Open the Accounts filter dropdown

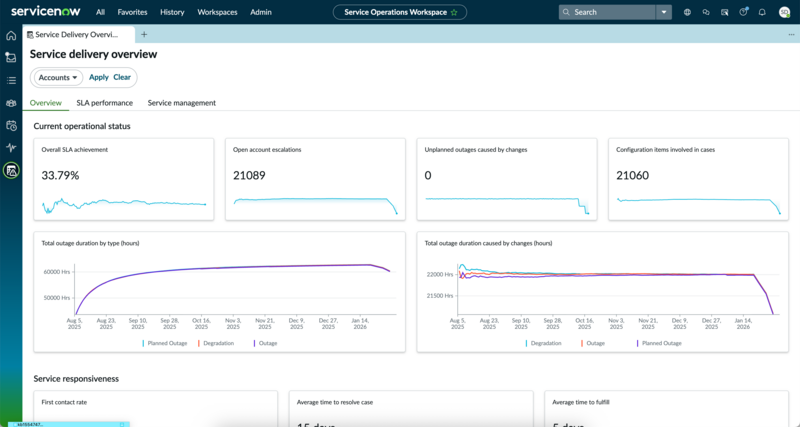pyautogui.click(x=58, y=78)
